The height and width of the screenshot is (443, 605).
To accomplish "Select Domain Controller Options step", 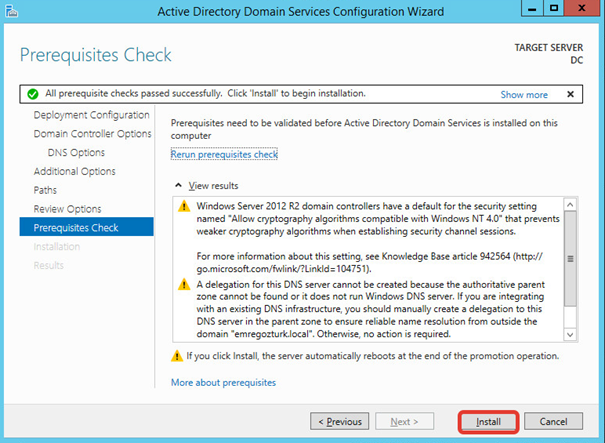I will pos(92,134).
